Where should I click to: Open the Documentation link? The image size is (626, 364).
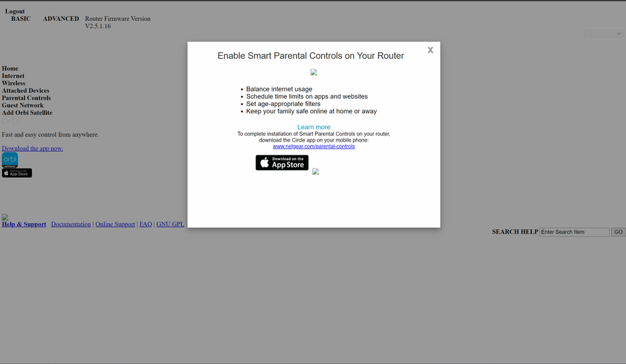tap(71, 224)
